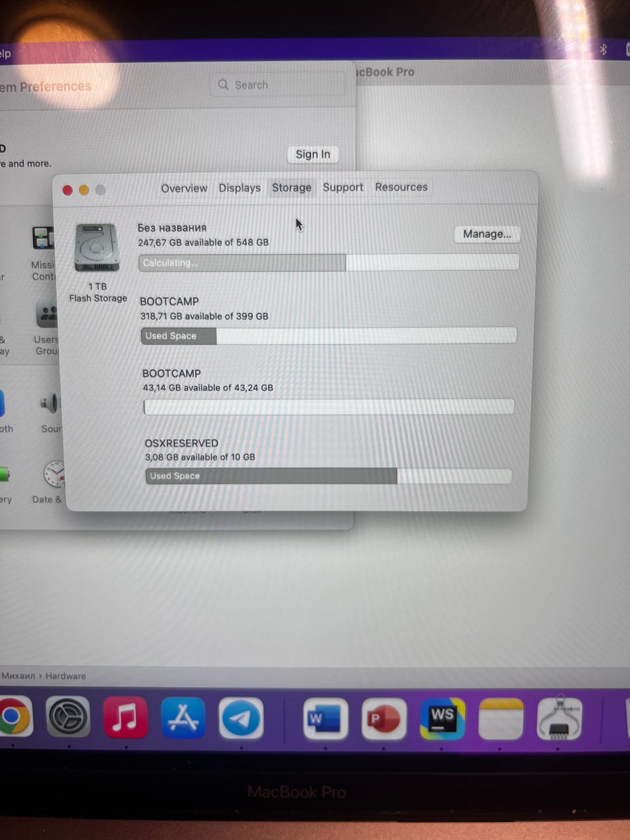Viewport: 630px width, 840px height.
Task: Switch to the Resources tab
Action: click(x=401, y=187)
